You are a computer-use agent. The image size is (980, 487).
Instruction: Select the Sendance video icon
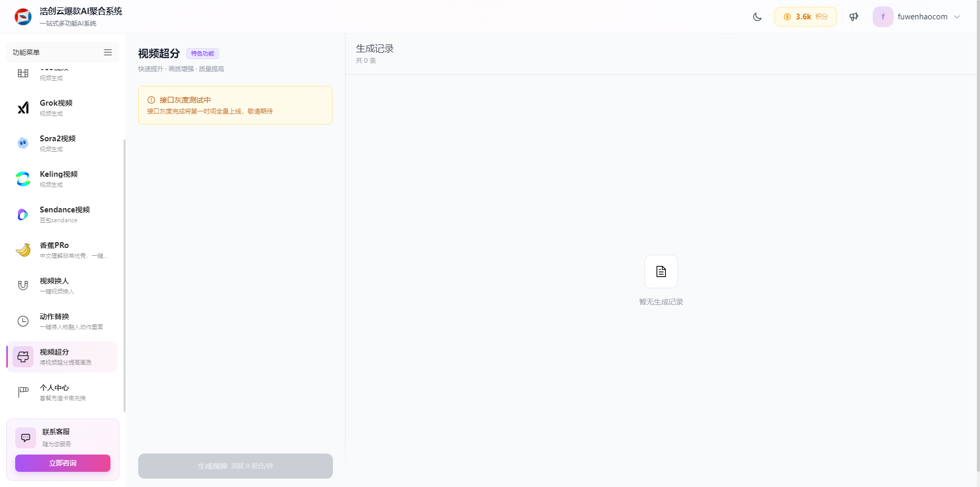pos(23,214)
